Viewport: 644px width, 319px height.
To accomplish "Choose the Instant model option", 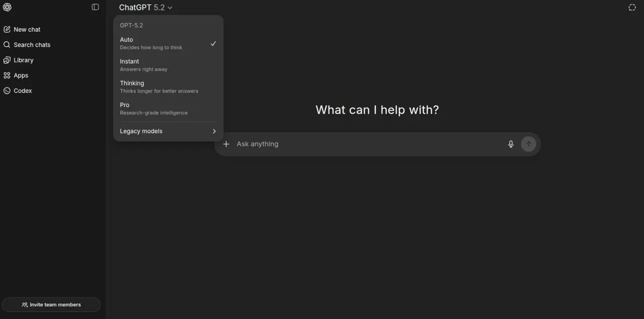I will point(168,65).
